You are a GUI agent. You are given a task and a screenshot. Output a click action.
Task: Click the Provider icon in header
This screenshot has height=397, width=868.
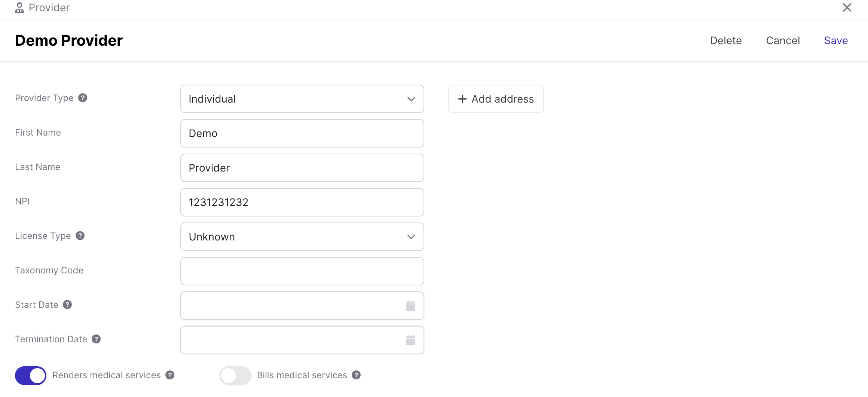point(19,7)
